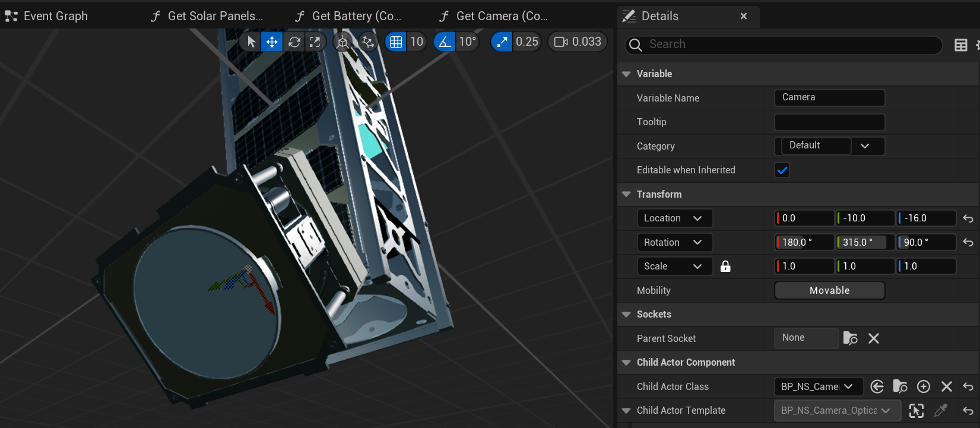The height and width of the screenshot is (428, 980).
Task: Switch to the Event Graph tab
Action: [47, 16]
